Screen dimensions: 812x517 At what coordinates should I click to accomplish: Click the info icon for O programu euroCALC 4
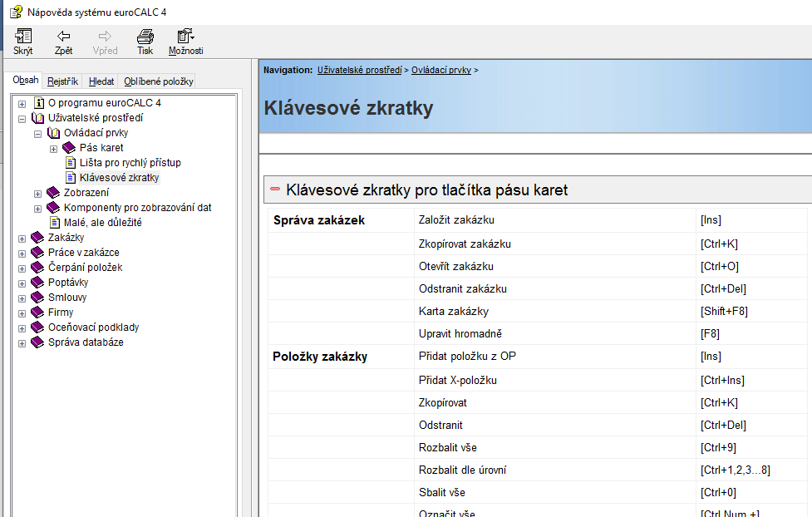(x=39, y=102)
